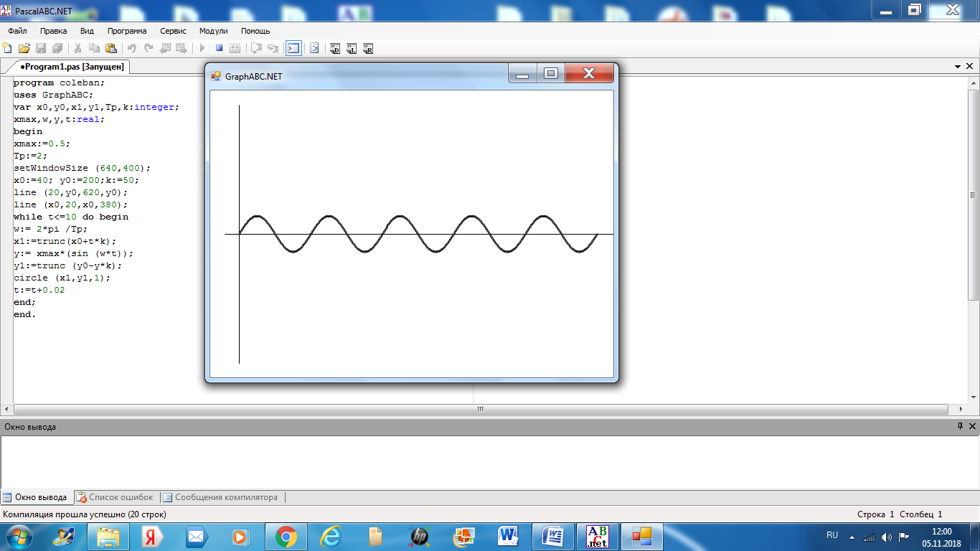
Task: Open Программа menu
Action: (127, 31)
